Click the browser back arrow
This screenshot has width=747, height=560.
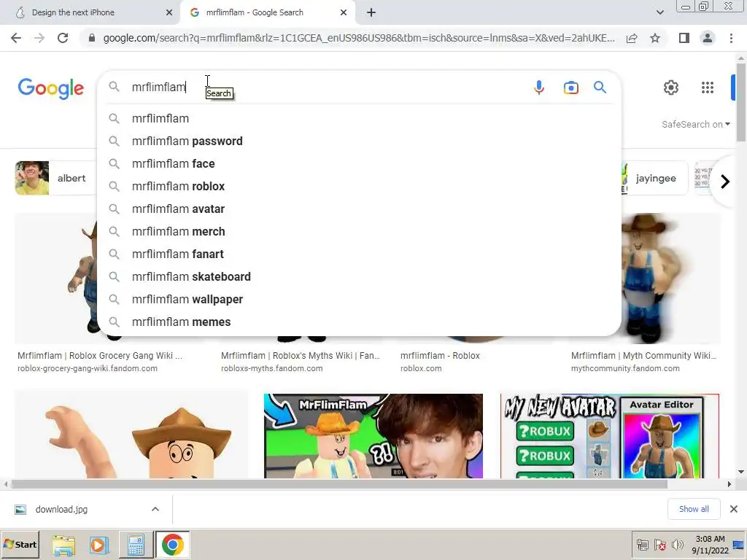(16, 38)
